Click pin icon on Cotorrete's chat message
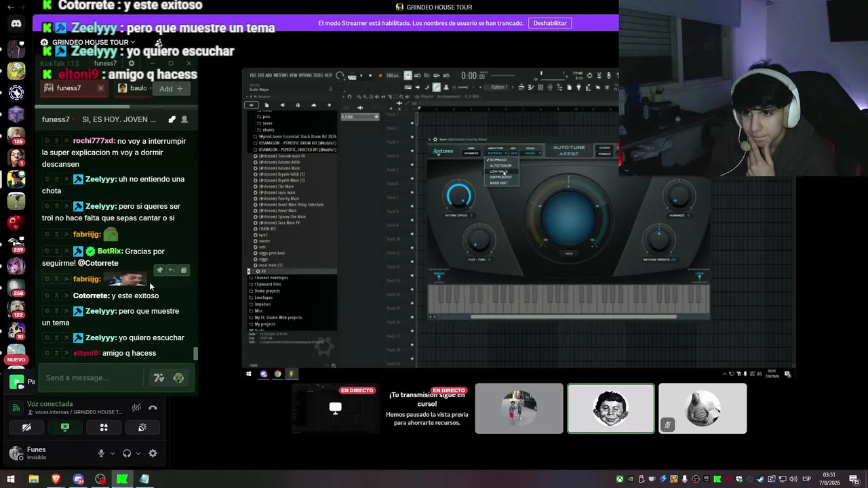Screen dimensions: 868x488 [x=66, y=296]
